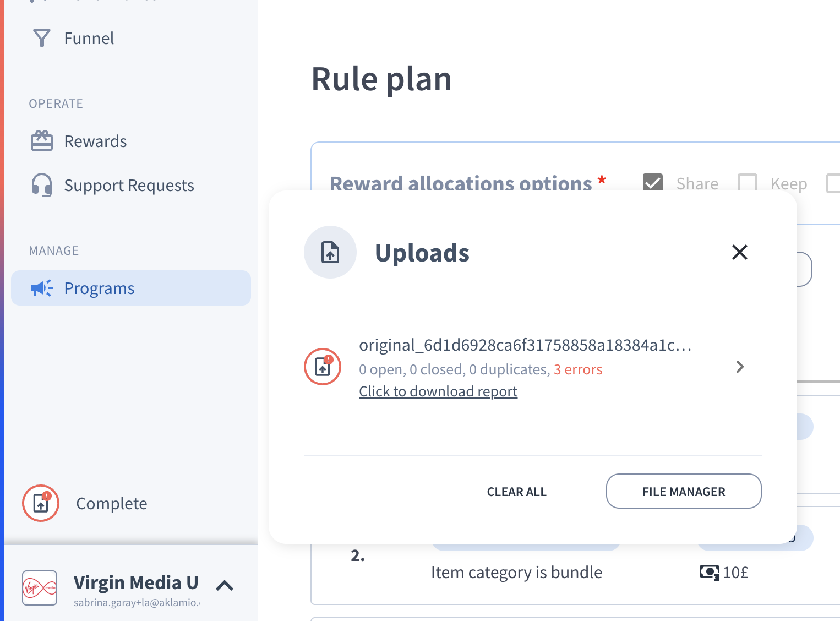Click the Support Requests headset icon

42,185
